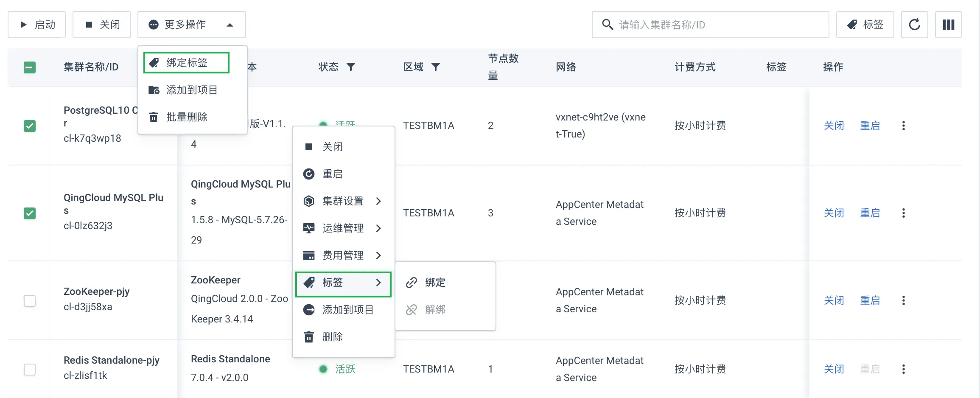The image size is (980, 398).
Task: Expand the 运维管理 submenu
Action: coord(343,228)
